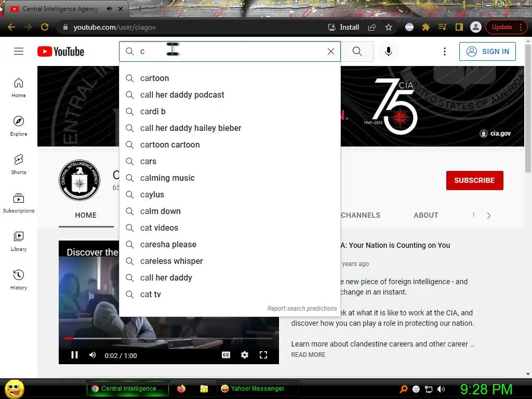Select the "cartoon" search suggestion
Screen dimensions: 532x399
pos(230,78)
